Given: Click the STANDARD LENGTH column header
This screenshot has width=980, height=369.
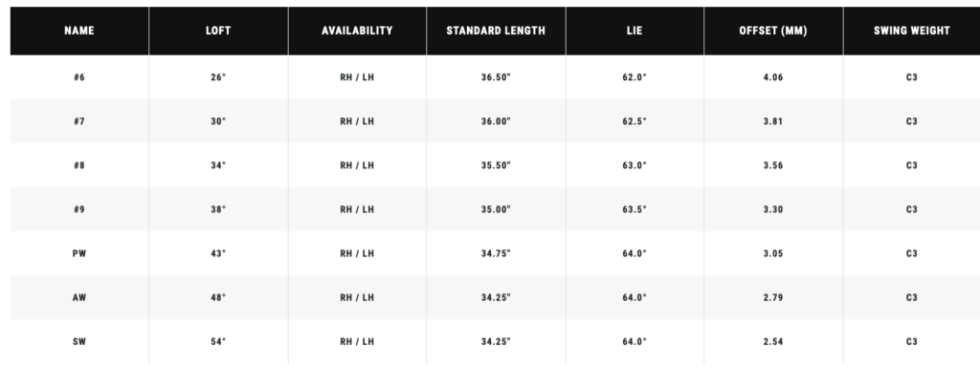Looking at the screenshot, I should pyautogui.click(x=496, y=31).
